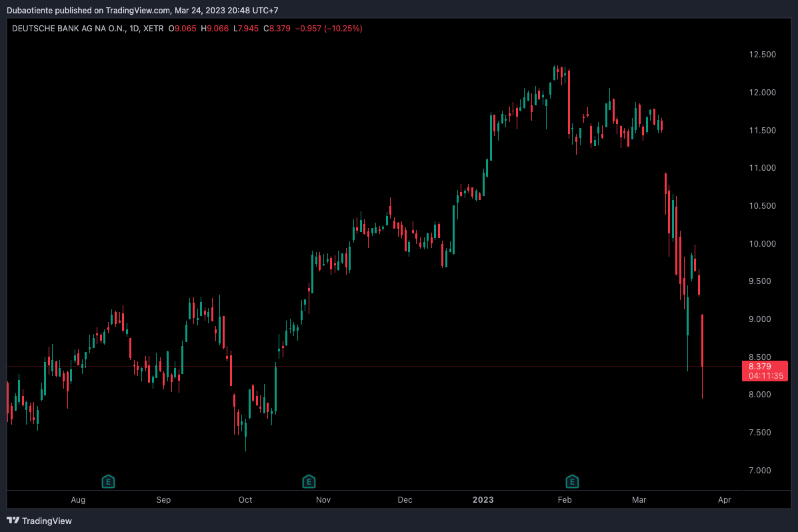The width and height of the screenshot is (798, 532).
Task: Click the 11.000 price axis label
Action: coord(763,167)
